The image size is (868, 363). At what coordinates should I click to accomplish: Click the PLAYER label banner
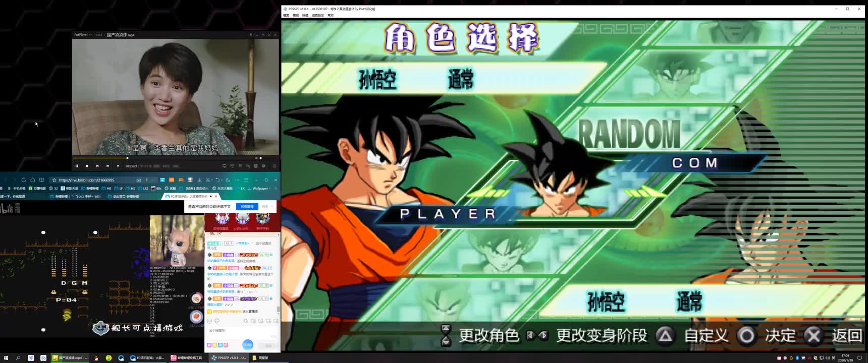click(x=448, y=214)
